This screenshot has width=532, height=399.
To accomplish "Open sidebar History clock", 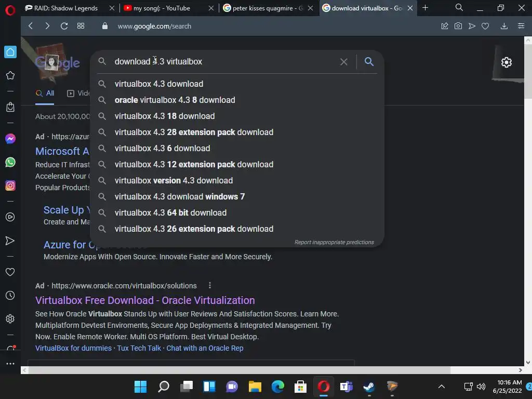I will pos(10,296).
